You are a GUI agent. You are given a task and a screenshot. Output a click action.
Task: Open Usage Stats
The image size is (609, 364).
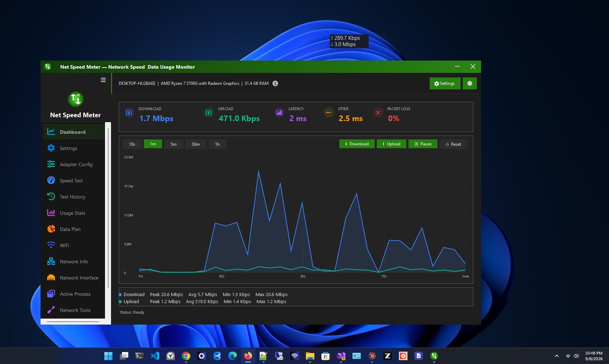[74, 213]
